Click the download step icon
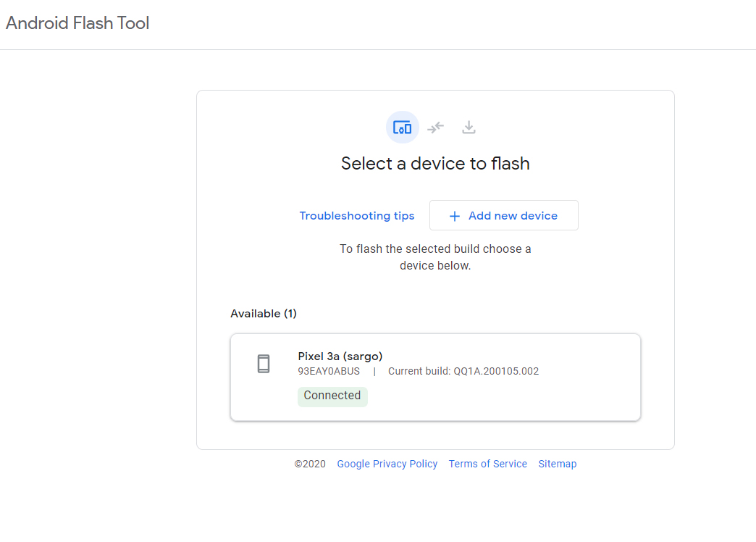756x542 pixels. tap(469, 128)
